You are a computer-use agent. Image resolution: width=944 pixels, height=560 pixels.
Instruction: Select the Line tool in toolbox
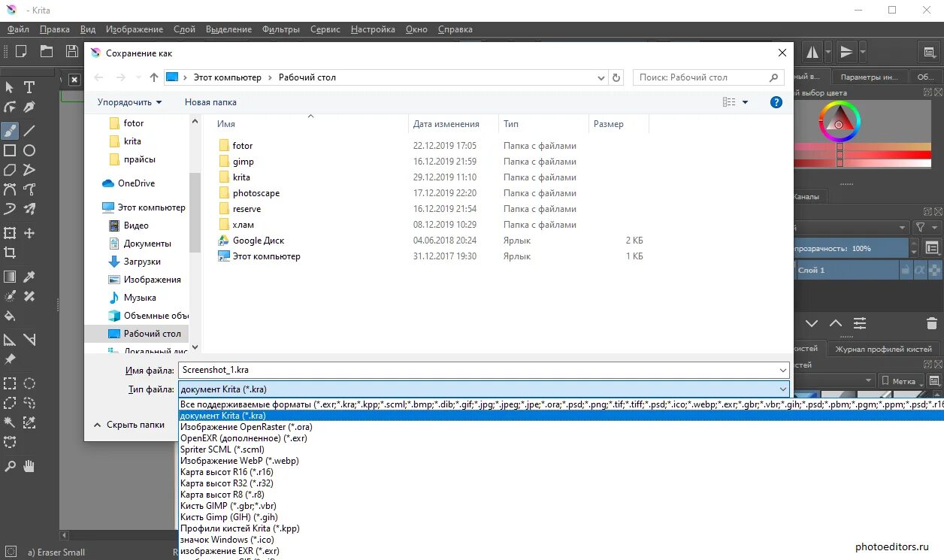click(29, 131)
